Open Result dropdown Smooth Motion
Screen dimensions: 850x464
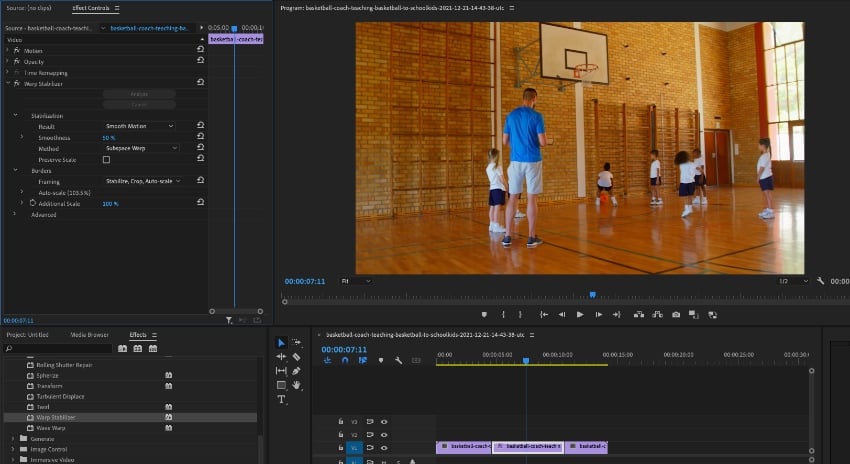tap(139, 126)
